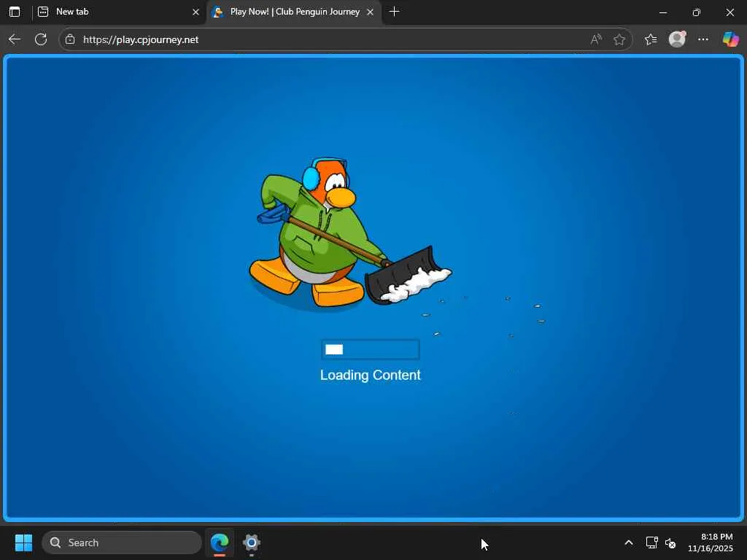Go back to the previous page
The height and width of the screenshot is (560, 747).
(x=15, y=39)
